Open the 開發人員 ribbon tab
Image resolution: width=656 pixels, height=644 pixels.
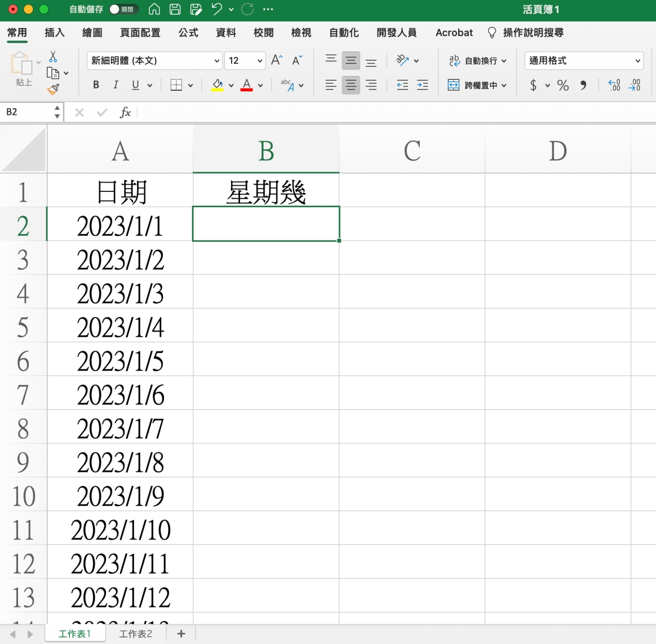point(397,33)
